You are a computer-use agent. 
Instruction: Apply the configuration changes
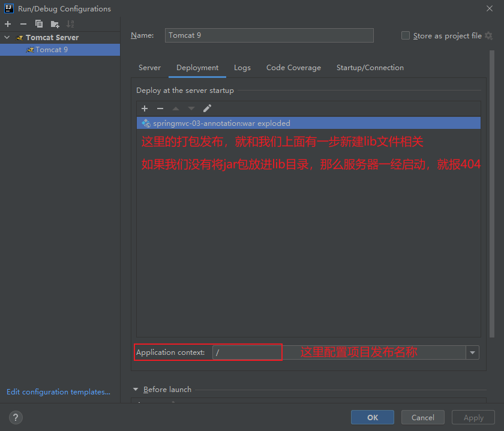tap(473, 417)
